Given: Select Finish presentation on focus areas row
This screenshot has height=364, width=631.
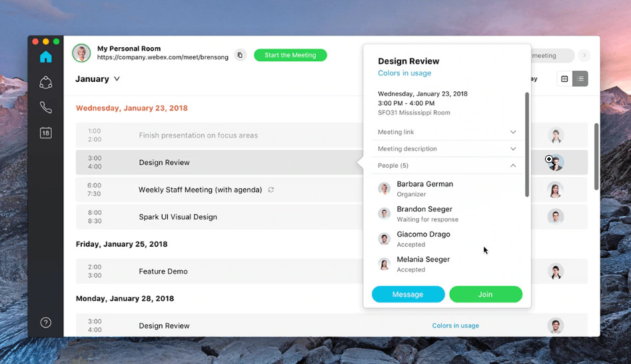Looking at the screenshot, I should (219, 135).
